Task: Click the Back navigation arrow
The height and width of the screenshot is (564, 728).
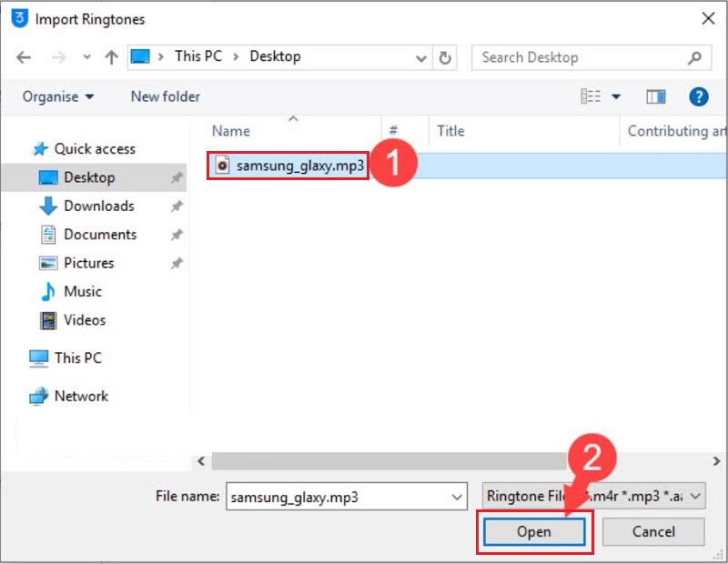Action: [24, 57]
